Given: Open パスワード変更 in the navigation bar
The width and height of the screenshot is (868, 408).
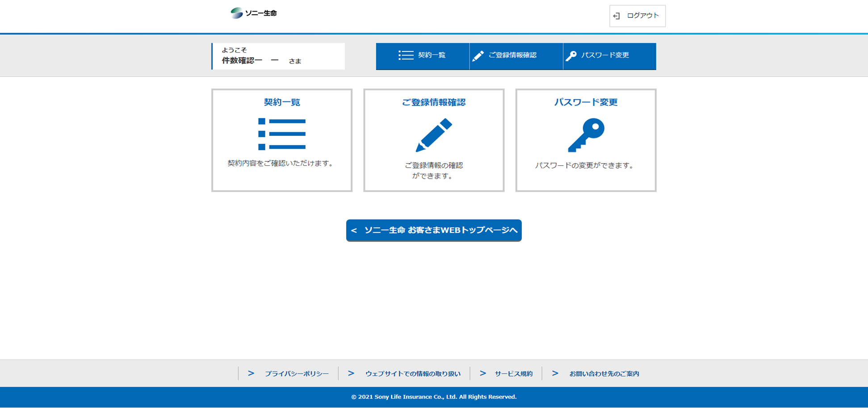Looking at the screenshot, I should 610,56.
